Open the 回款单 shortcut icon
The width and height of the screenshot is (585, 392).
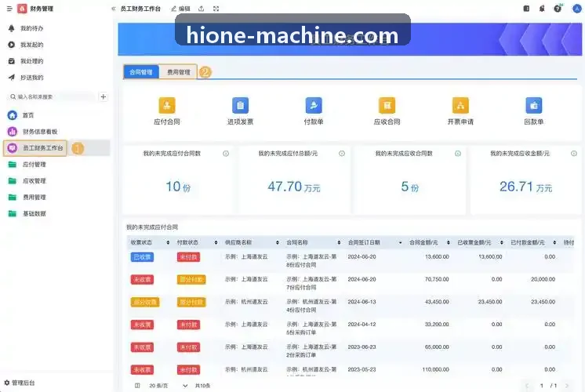click(533, 105)
